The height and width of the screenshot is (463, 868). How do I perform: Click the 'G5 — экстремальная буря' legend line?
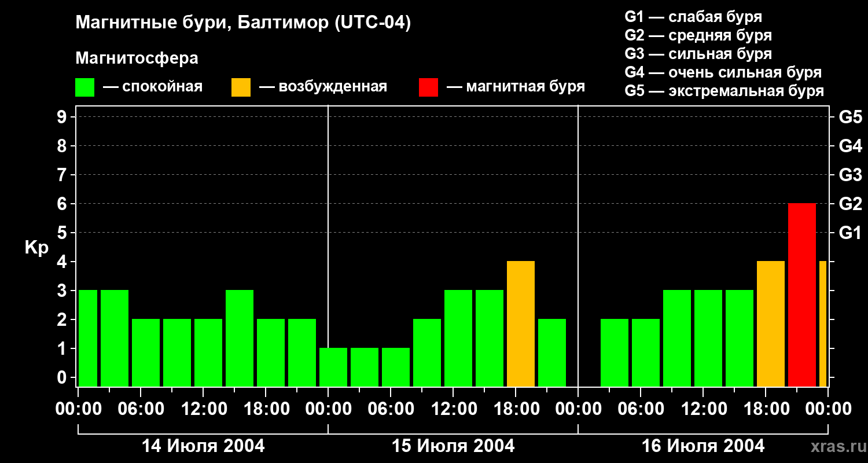pyautogui.click(x=724, y=91)
